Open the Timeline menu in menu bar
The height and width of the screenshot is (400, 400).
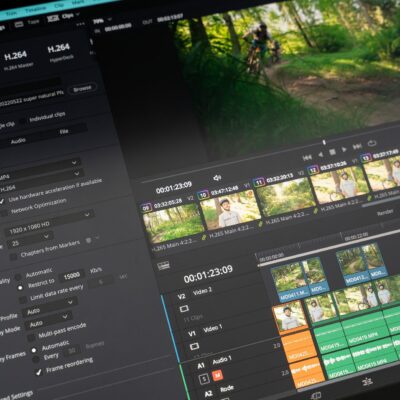point(36,9)
